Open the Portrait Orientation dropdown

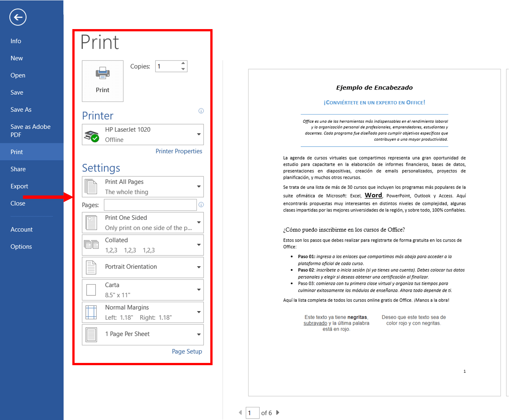(143, 267)
